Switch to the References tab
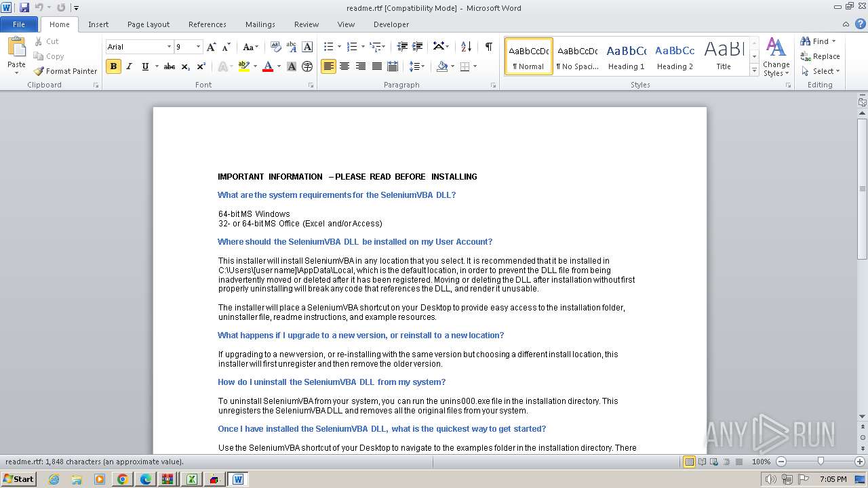 pos(208,24)
